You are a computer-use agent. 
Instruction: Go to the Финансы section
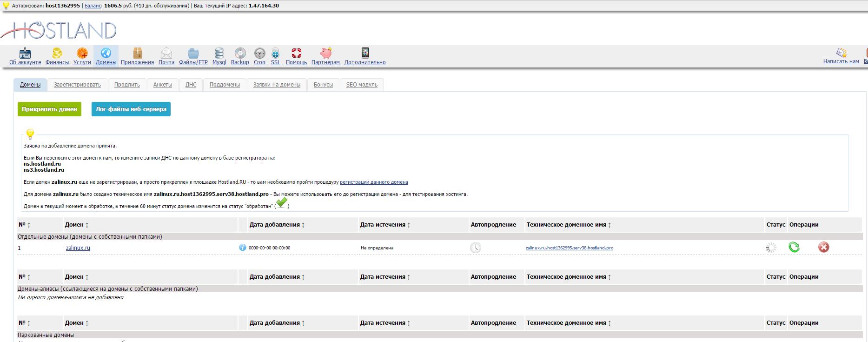(x=57, y=56)
